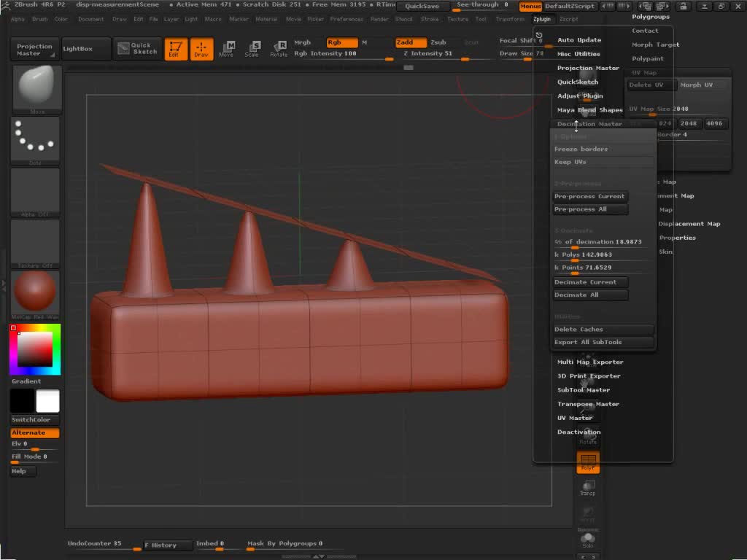Select the Rotate transform tool
The image size is (747, 560).
pyautogui.click(x=279, y=49)
